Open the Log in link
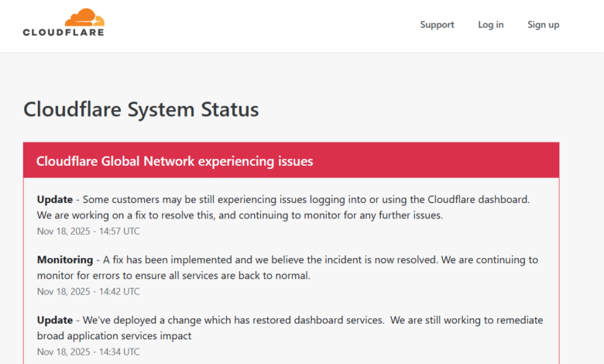Viewport: 604px width, 364px height. point(491,25)
